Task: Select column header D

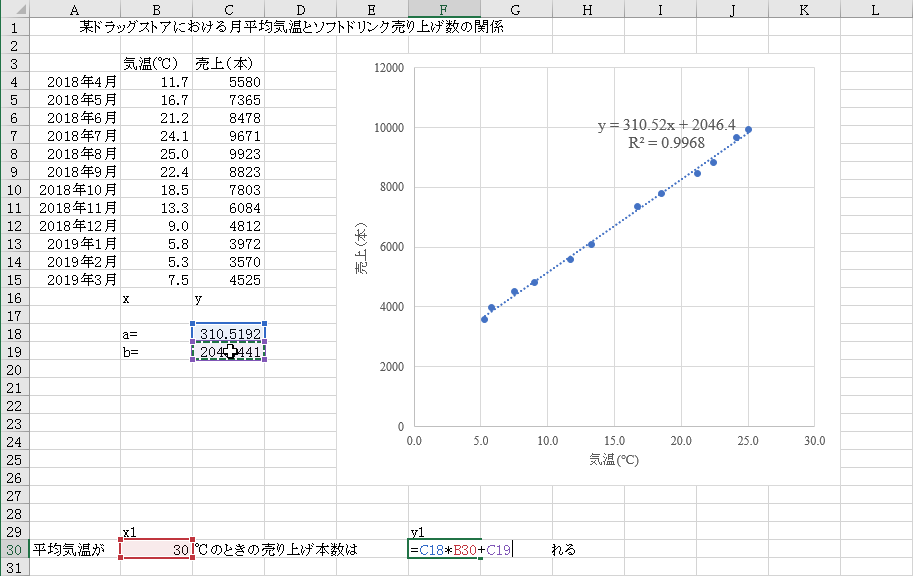Action: pos(300,9)
